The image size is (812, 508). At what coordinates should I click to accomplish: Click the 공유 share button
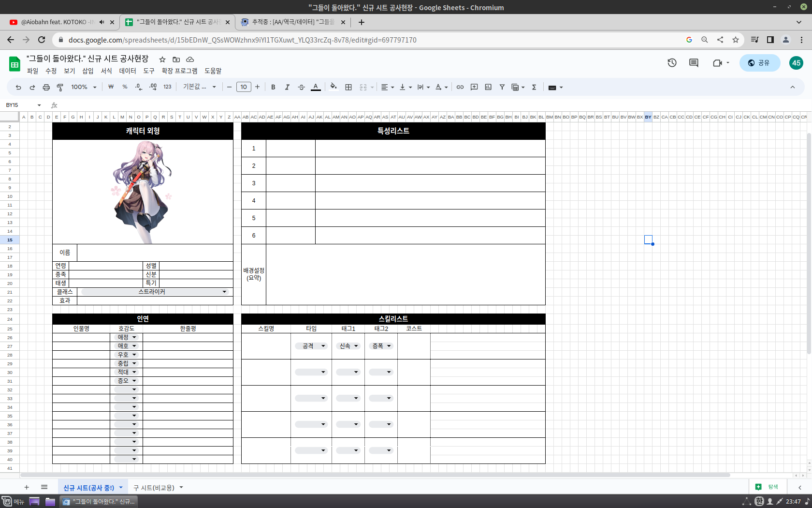click(x=759, y=63)
